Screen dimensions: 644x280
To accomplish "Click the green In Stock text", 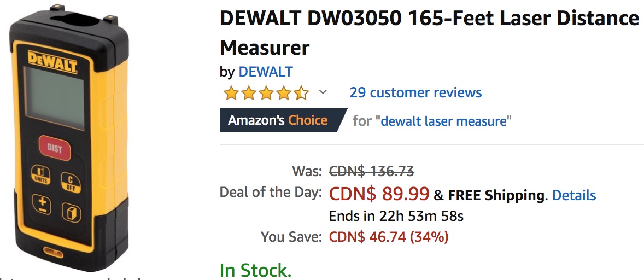I will click(255, 270).
